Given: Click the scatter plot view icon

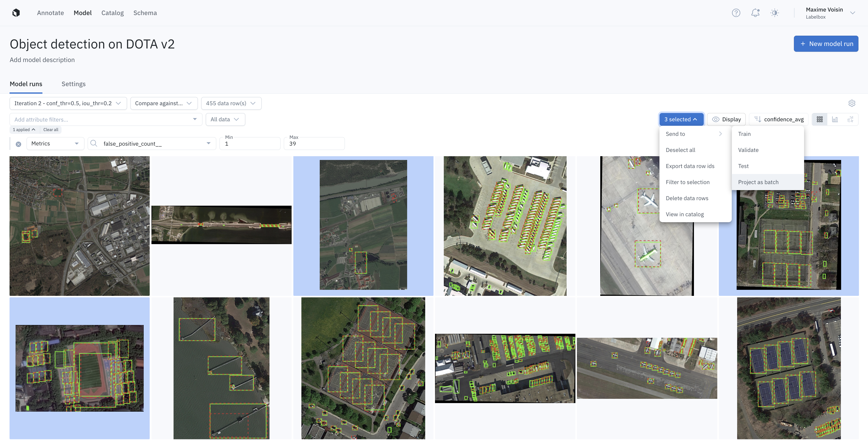Looking at the screenshot, I should 850,119.
